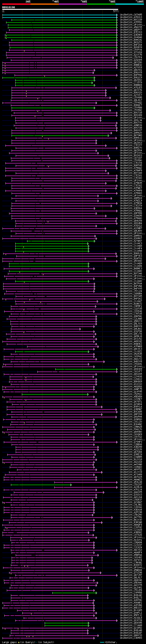Select the UniRef100_C7RTU5 hit

(131, 314)
